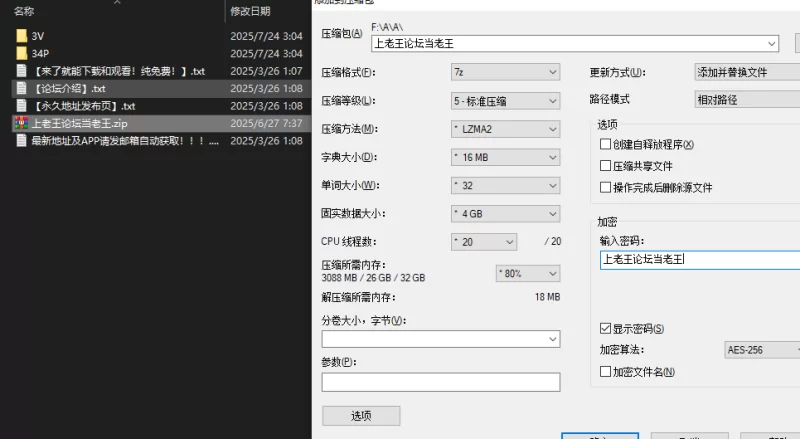
Task: Click the 选项 button
Action: [361, 416]
